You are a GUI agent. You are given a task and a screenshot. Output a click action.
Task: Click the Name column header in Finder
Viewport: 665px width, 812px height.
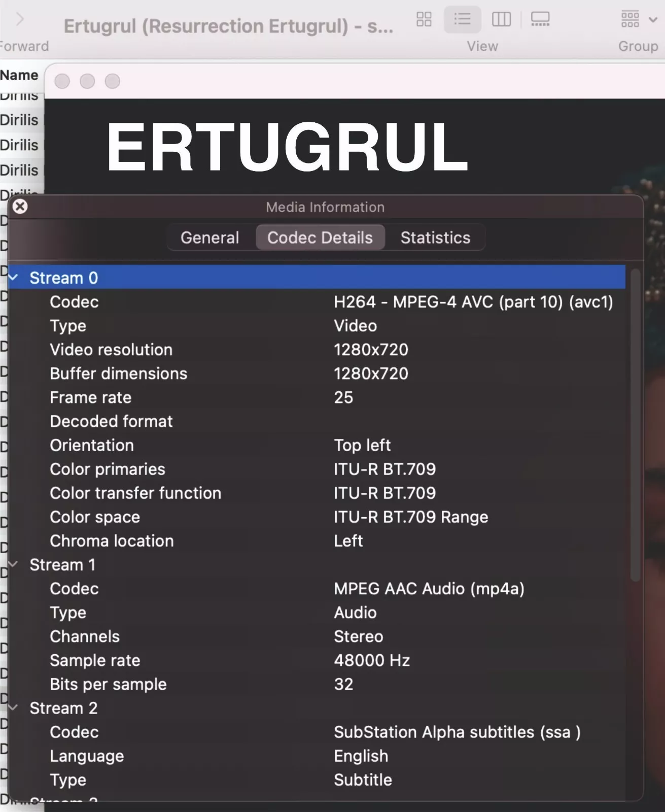19,75
